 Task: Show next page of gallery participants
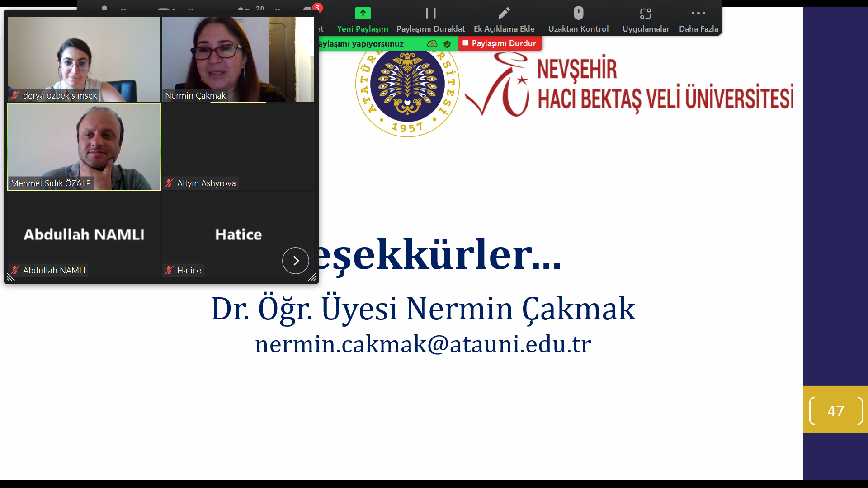[295, 261]
